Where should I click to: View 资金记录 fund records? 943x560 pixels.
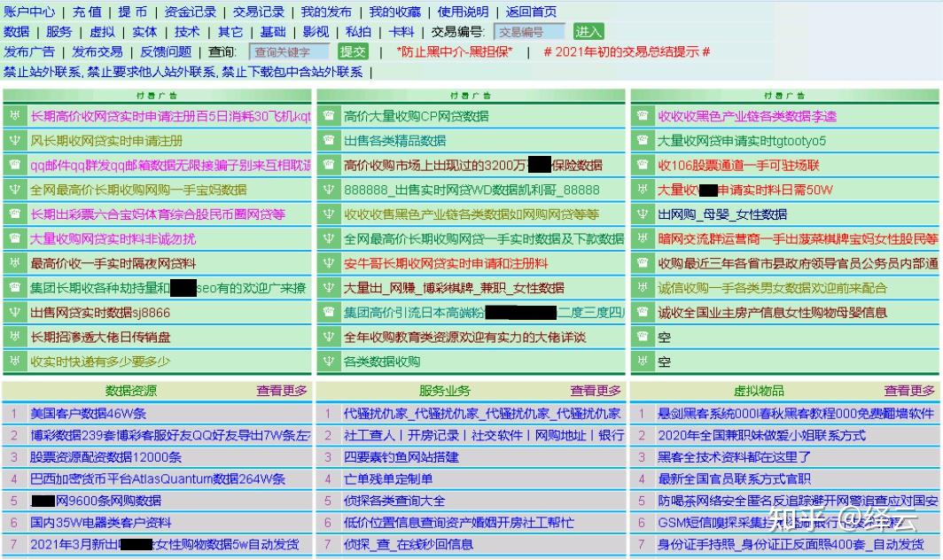click(190, 12)
